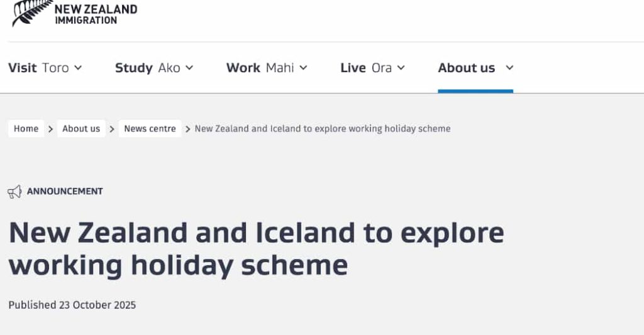Click the current page breadcrumb text
The image size is (644, 335).
tap(323, 129)
